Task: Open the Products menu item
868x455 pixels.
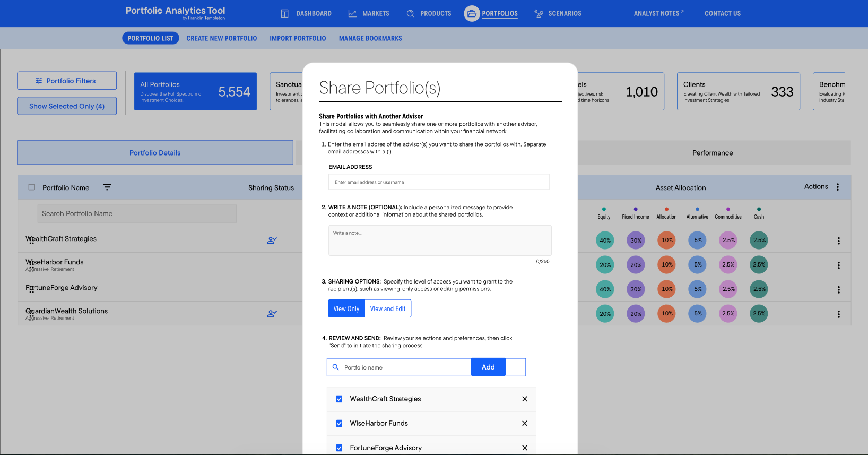Action: coord(436,13)
